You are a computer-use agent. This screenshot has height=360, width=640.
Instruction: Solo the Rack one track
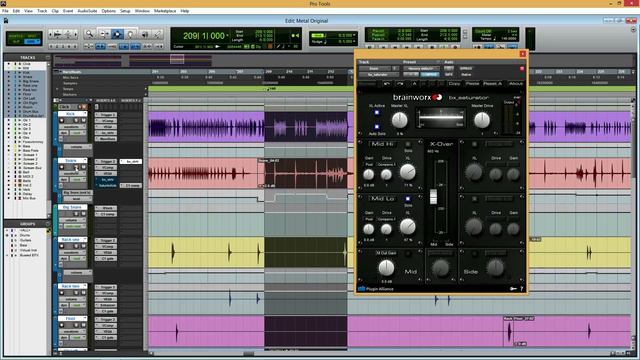(x=76, y=246)
